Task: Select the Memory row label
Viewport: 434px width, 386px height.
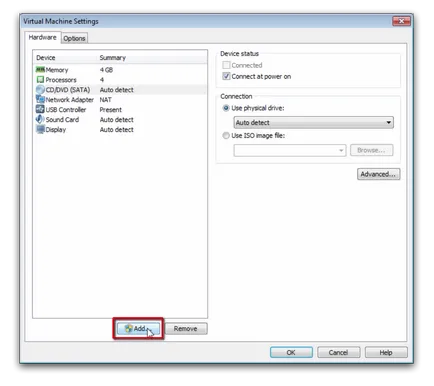Action: click(x=57, y=70)
